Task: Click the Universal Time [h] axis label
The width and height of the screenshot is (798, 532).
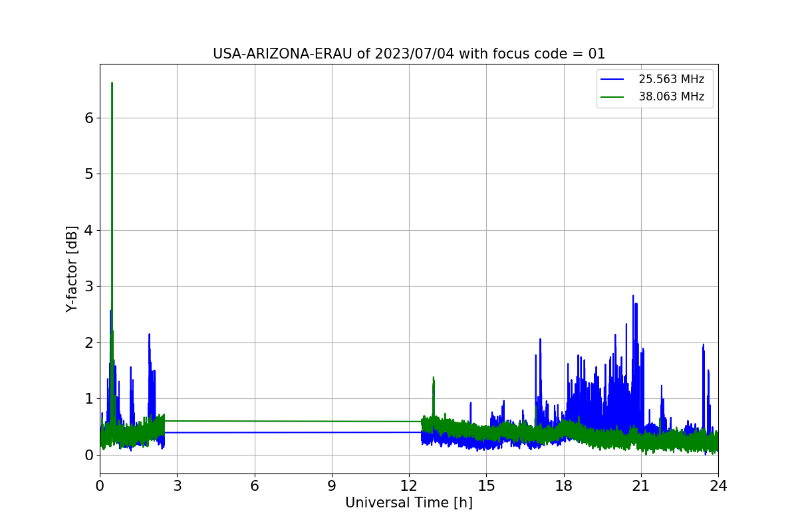Action: (x=409, y=503)
